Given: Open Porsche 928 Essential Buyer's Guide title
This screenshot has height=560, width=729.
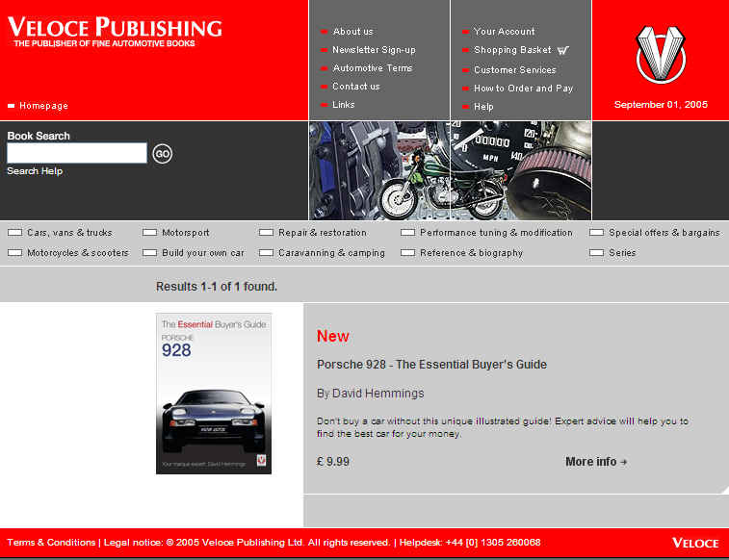Looking at the screenshot, I should 432,365.
